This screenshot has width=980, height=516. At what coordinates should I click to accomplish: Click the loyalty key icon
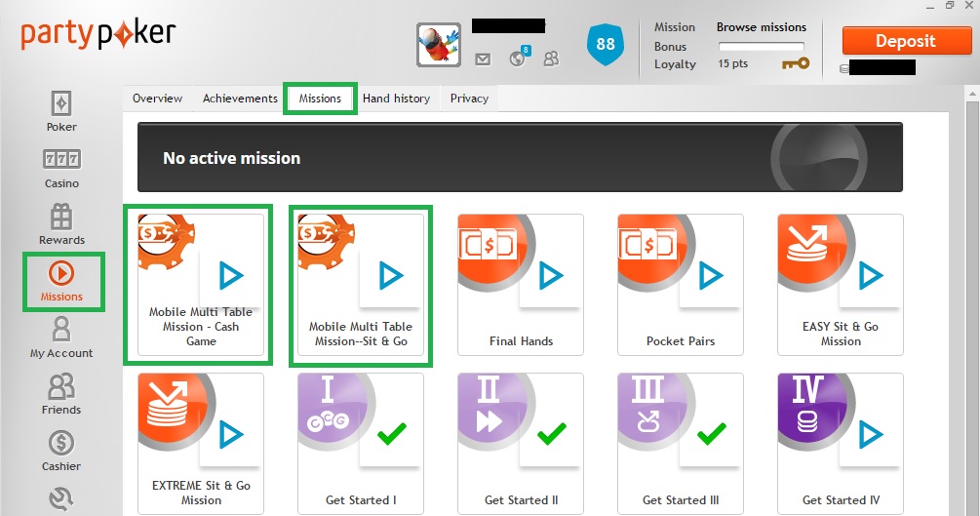tap(796, 63)
